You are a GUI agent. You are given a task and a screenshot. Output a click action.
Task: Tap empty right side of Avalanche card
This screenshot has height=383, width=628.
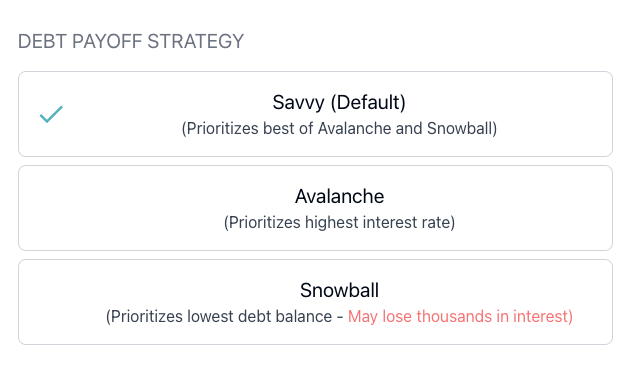533,208
